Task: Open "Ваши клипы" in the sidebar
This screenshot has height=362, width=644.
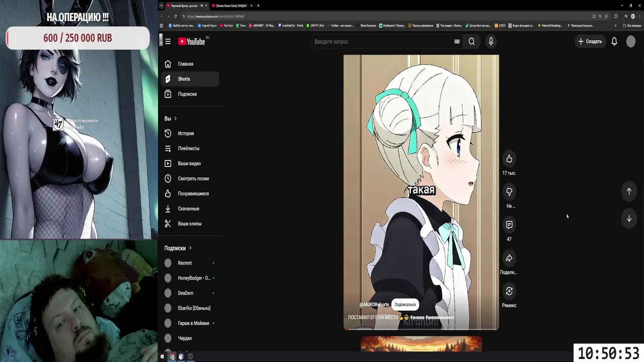Action: click(190, 224)
